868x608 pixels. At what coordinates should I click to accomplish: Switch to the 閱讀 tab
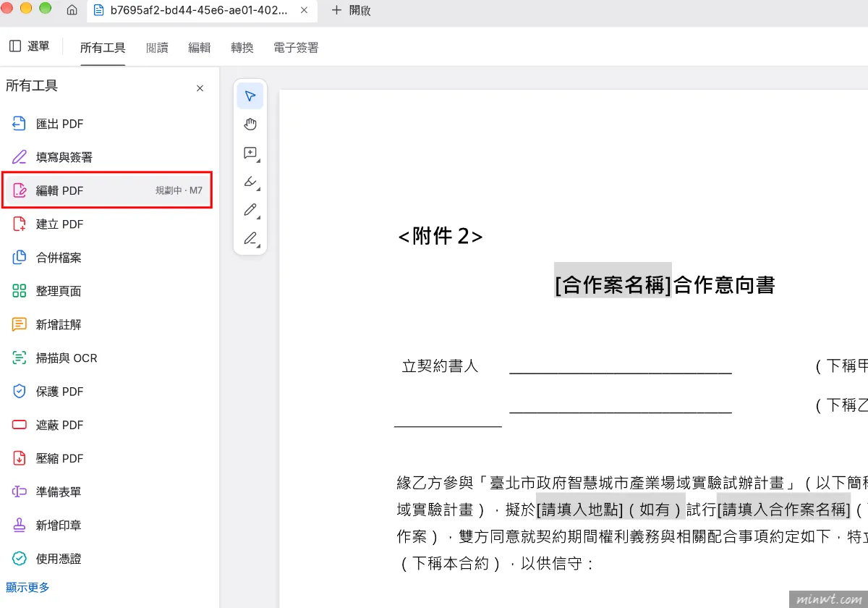point(157,48)
